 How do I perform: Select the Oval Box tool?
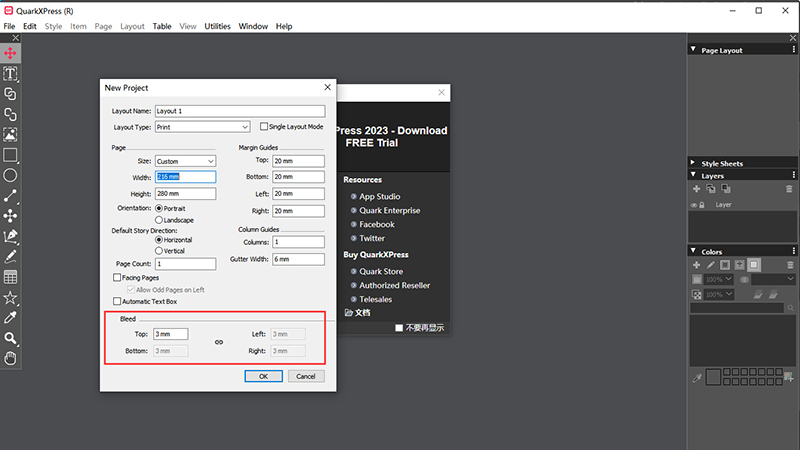coord(10,176)
